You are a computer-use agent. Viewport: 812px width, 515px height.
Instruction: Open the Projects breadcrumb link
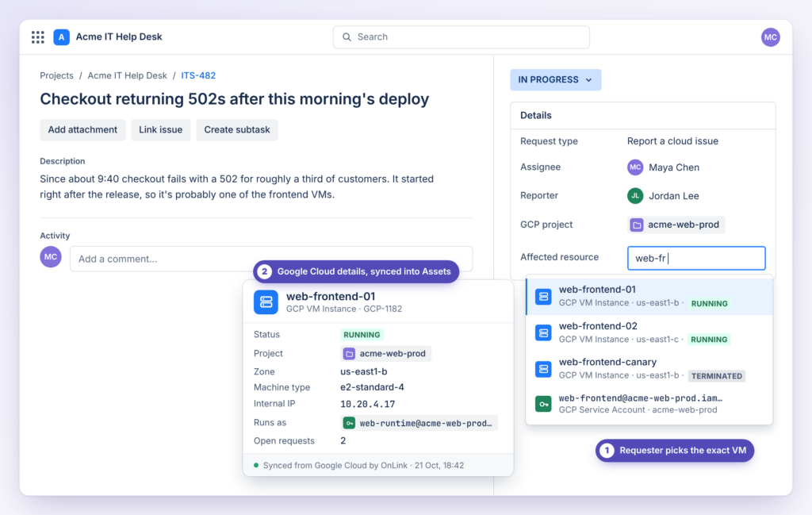pyautogui.click(x=56, y=75)
